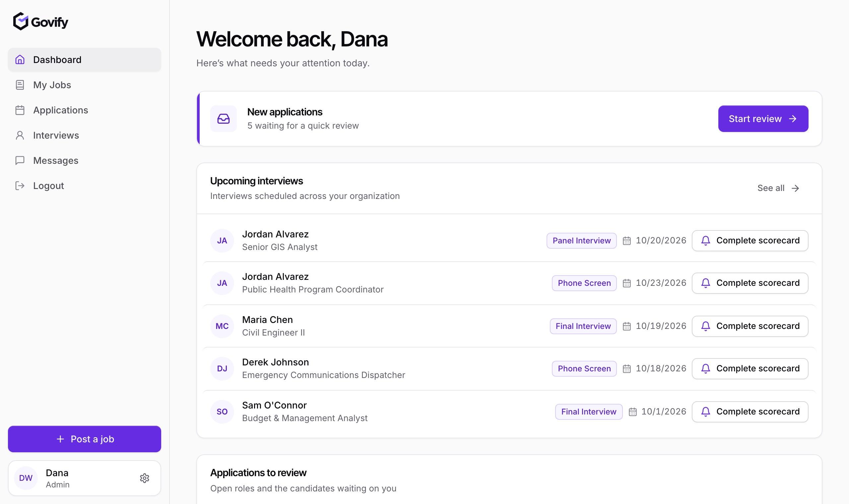Click the New applications inbox icon

[224, 118]
